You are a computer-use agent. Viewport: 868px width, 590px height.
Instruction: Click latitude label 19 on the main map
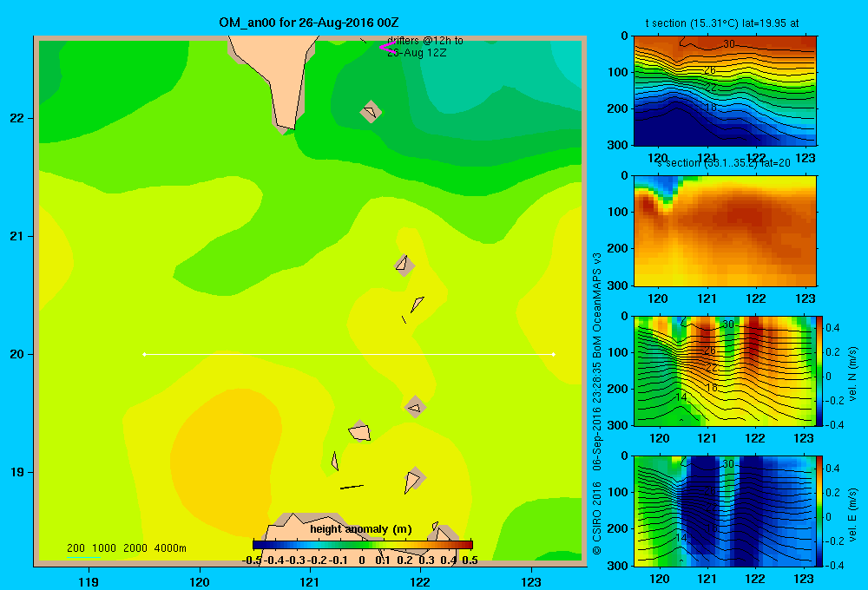point(17,472)
